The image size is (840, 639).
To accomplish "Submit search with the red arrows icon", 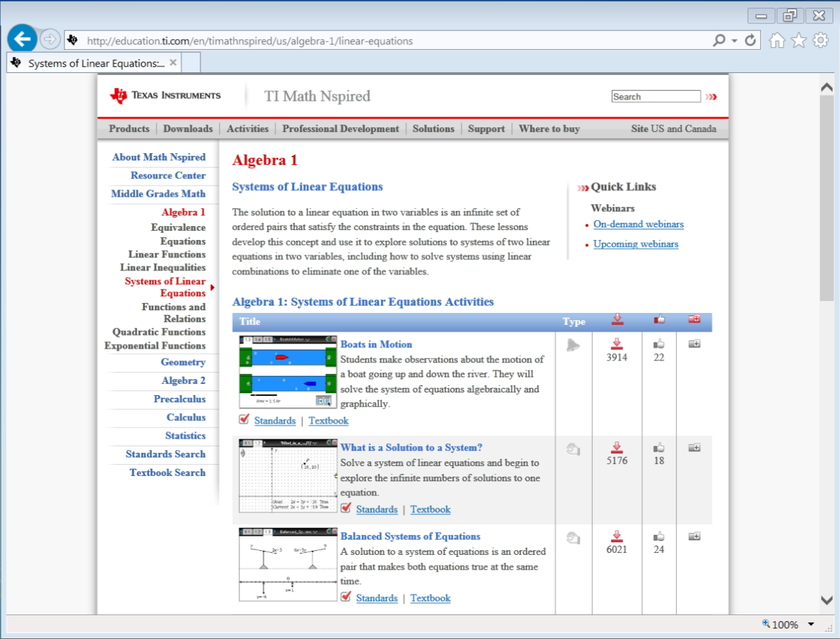I will click(711, 97).
